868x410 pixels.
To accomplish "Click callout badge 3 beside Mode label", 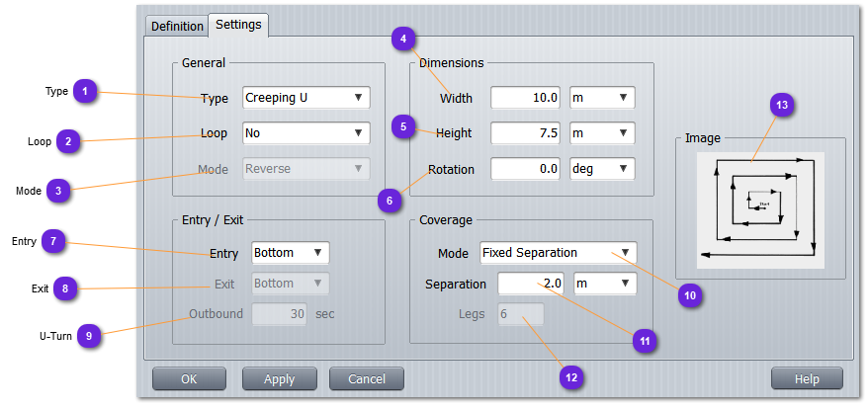I will 58,191.
